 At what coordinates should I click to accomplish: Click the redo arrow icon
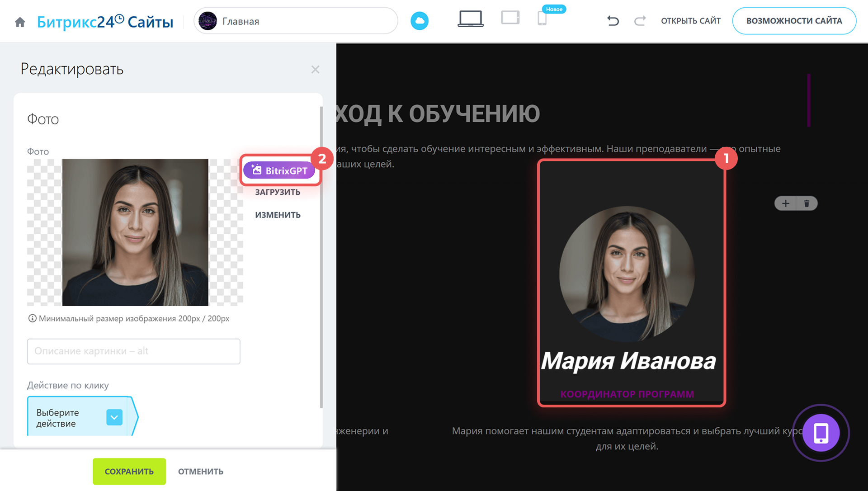click(640, 21)
